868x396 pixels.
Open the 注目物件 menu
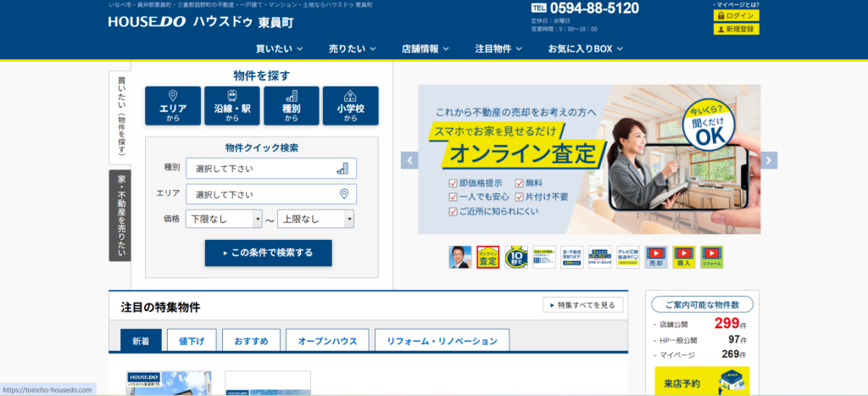(498, 48)
